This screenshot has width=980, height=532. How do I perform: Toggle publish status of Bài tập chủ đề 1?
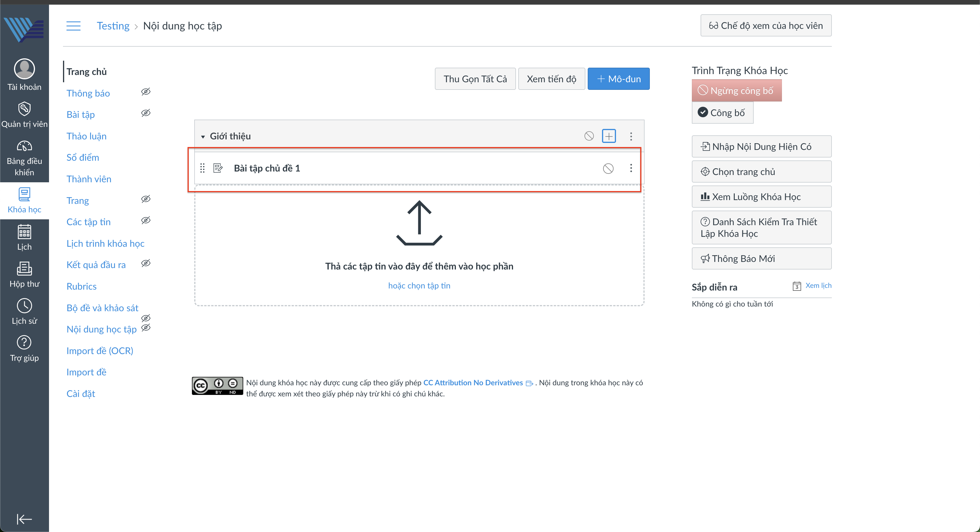[x=608, y=168]
